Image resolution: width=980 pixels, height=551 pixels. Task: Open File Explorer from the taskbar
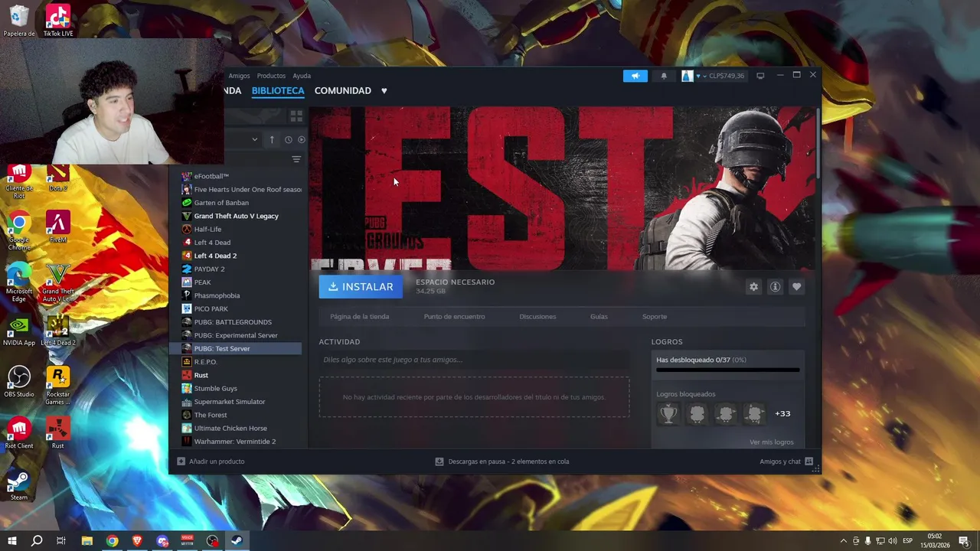click(x=87, y=541)
